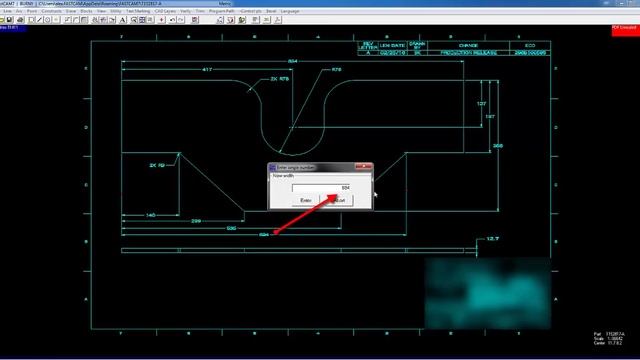
Task: Click the red plus icon in toolbar
Action: pos(162,20)
